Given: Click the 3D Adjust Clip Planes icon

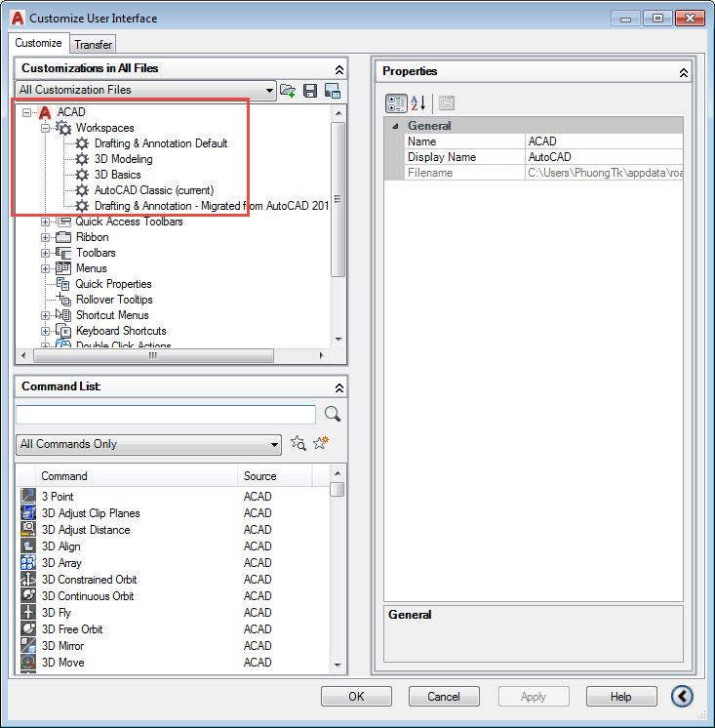Looking at the screenshot, I should [28, 512].
